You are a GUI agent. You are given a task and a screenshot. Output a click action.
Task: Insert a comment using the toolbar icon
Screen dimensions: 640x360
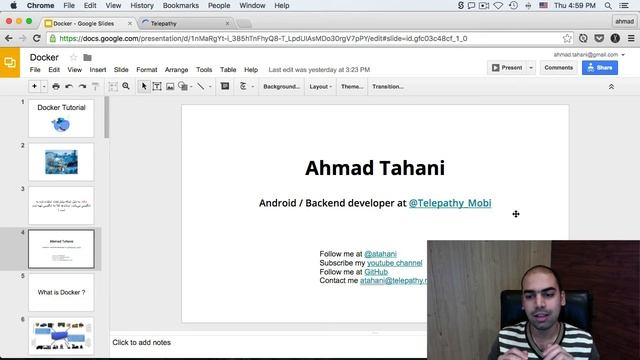click(x=225, y=86)
